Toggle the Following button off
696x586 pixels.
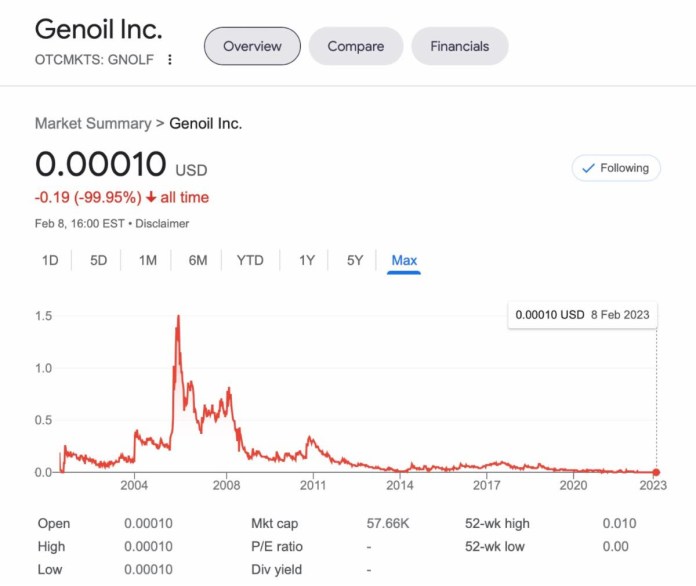[x=616, y=168]
